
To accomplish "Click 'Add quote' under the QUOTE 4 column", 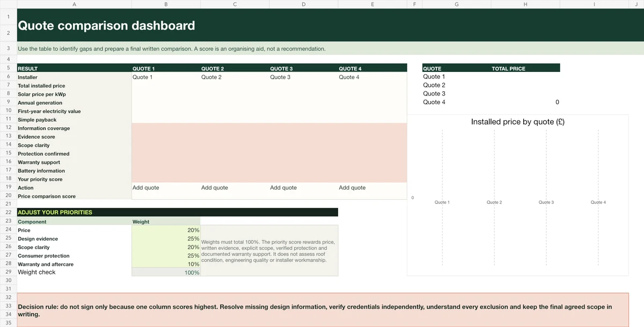I will 352,188.
